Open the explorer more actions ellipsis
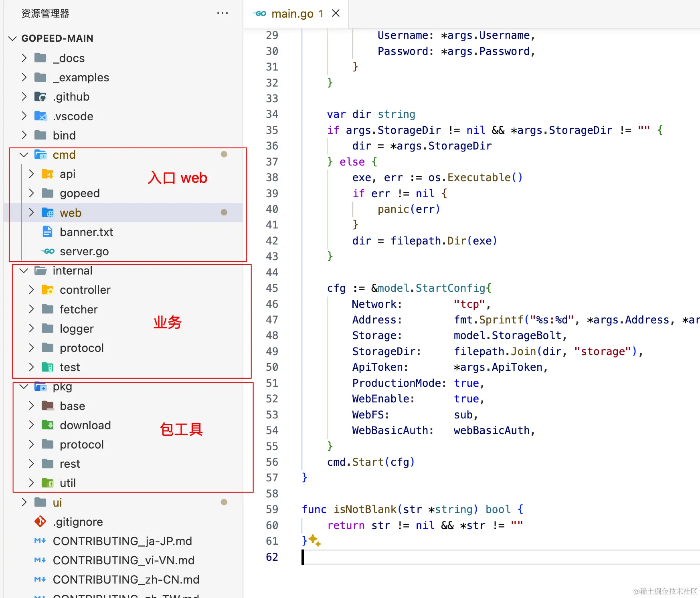This screenshot has width=700, height=598. [x=222, y=13]
